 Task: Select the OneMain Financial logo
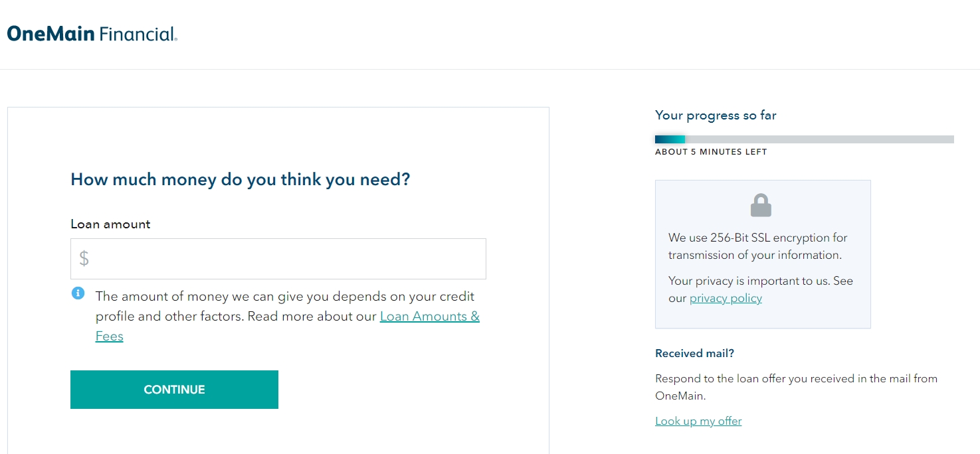click(x=92, y=33)
